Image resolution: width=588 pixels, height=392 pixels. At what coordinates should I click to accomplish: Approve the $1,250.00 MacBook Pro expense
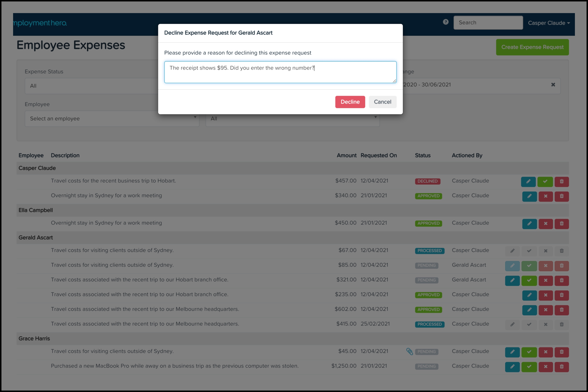[x=529, y=367]
